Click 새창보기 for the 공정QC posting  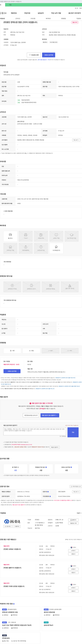coord(73,554)
